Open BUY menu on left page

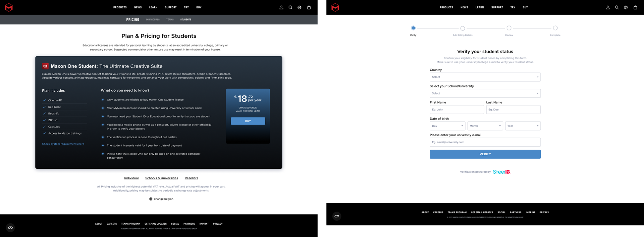click(199, 7)
